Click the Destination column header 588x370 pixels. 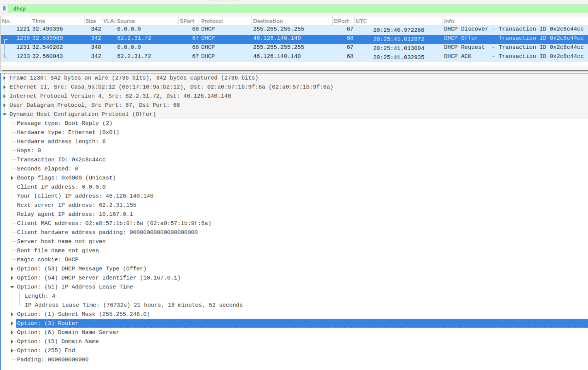tap(291, 21)
